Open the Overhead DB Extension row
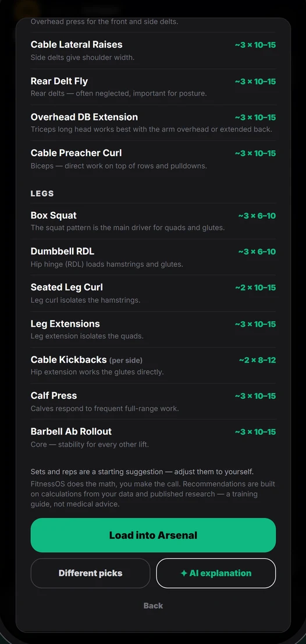The width and height of the screenshot is (306, 644). (153, 123)
